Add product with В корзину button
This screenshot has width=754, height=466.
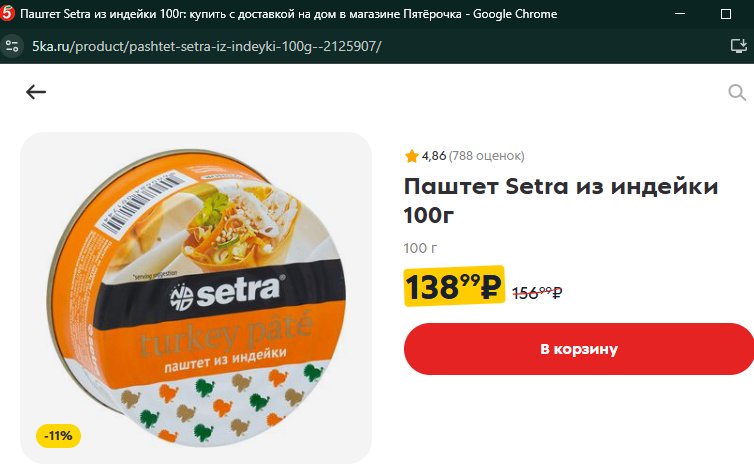[x=579, y=349]
